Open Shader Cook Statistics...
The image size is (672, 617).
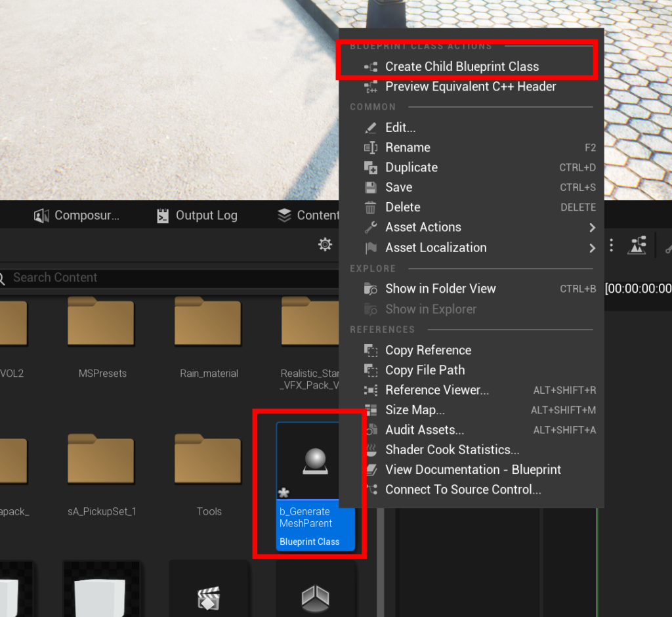tap(471, 450)
